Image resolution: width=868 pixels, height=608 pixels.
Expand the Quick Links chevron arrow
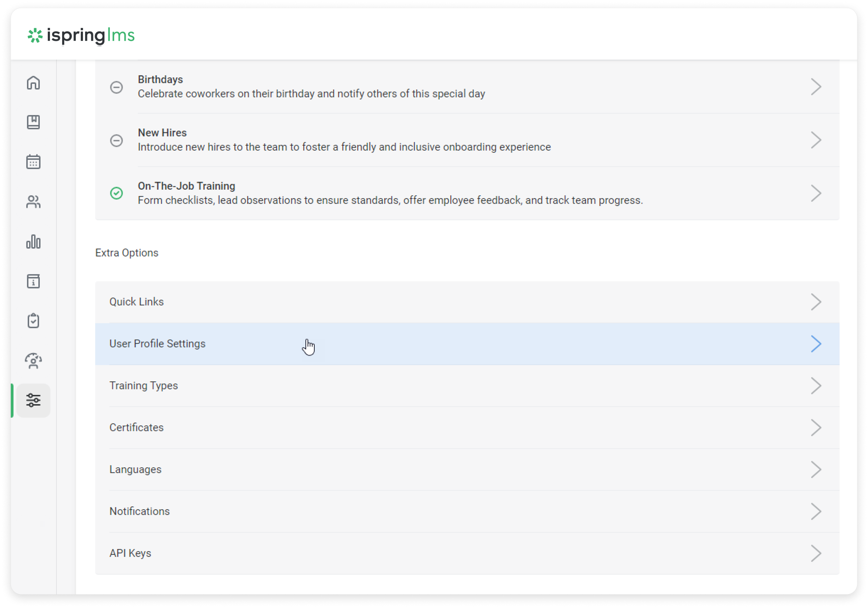pos(815,302)
